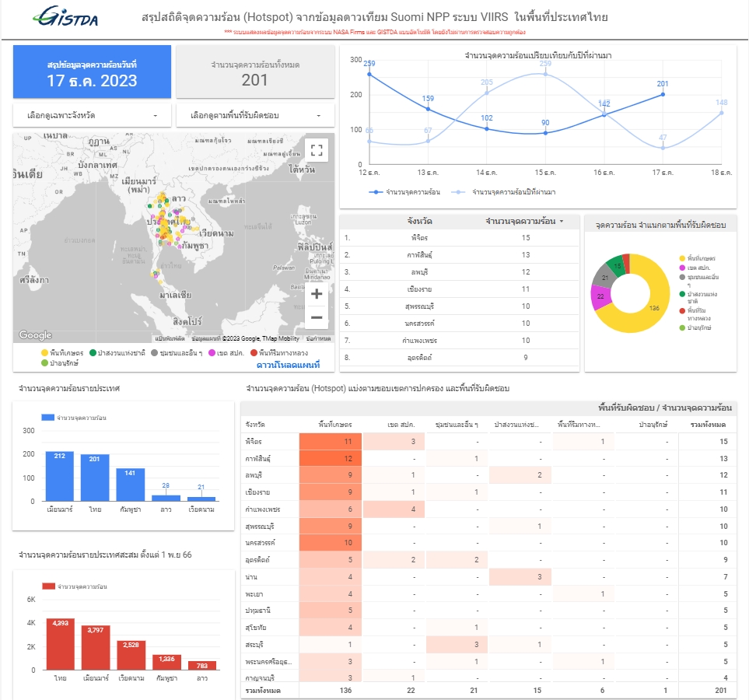
Task: Click the green ป่าสงวนแห่งชาติ legend dot under map
Action: coord(93,353)
